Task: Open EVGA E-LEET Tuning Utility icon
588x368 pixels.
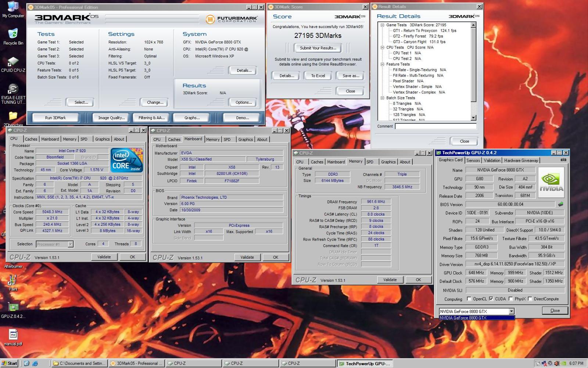Action: [13, 94]
